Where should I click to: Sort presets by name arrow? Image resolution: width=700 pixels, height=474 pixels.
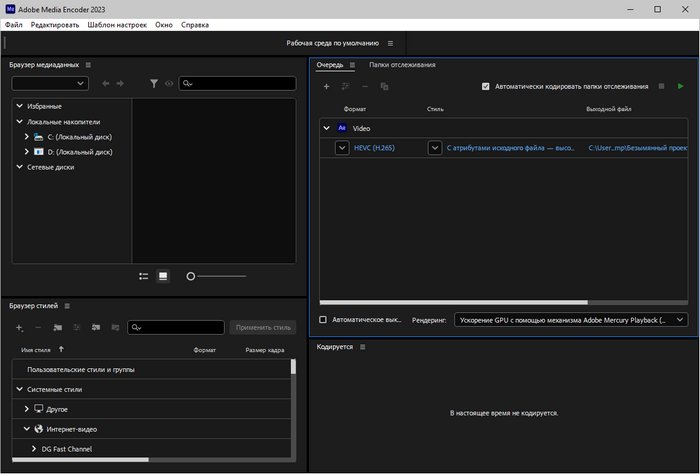point(61,349)
